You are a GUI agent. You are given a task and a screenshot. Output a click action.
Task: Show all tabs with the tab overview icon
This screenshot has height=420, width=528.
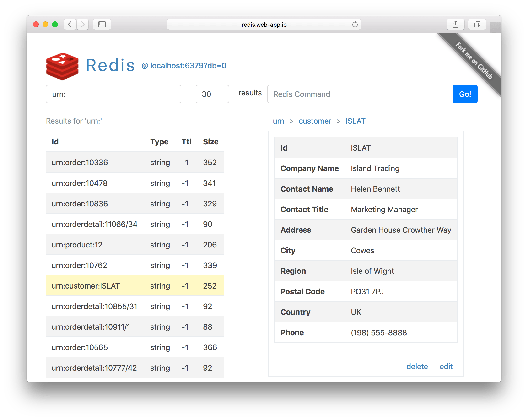(x=477, y=24)
